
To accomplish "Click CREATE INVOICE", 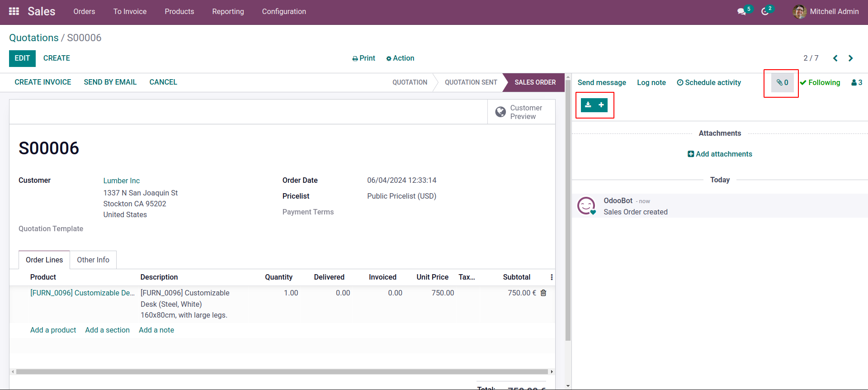I will coord(43,82).
